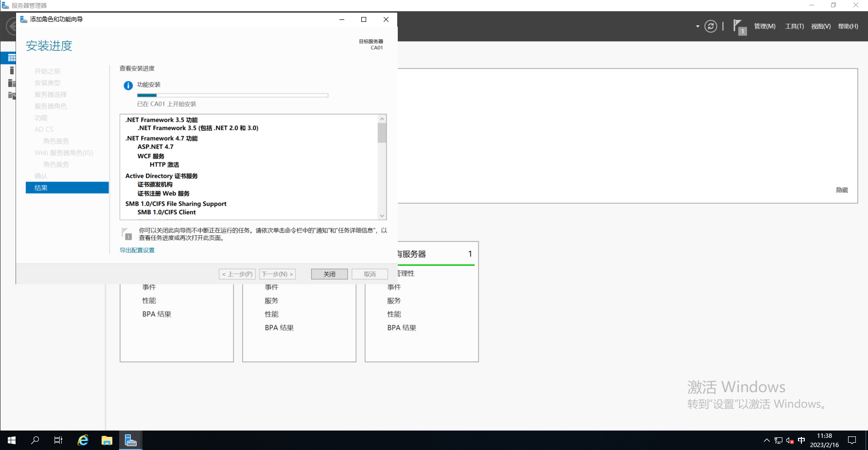Select the Local Server icon in sidebar
This screenshot has height=450, width=868.
12,70
